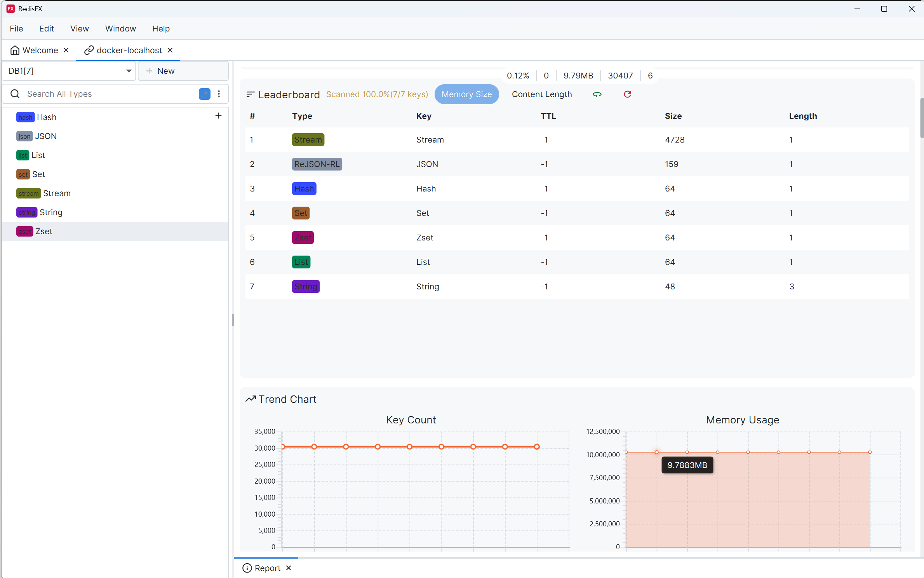Click the red refresh leaderboard icon
Viewport: 924px width, 578px height.
[x=627, y=94]
